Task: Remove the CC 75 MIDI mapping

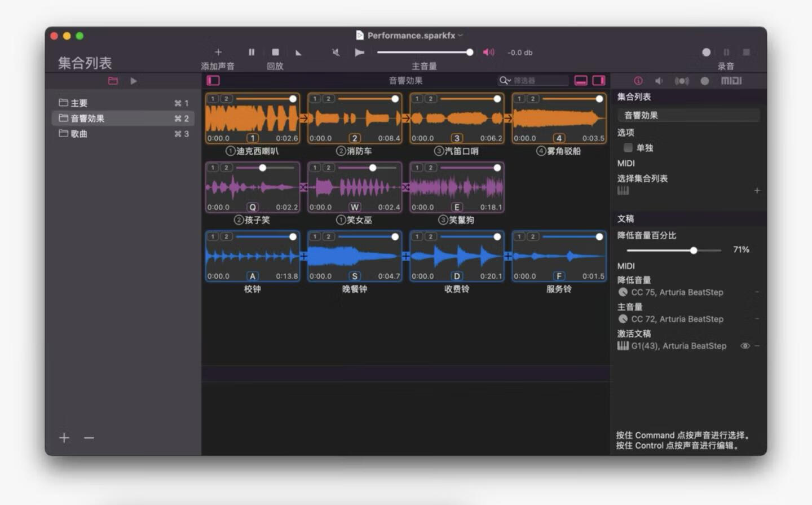Action: point(757,292)
